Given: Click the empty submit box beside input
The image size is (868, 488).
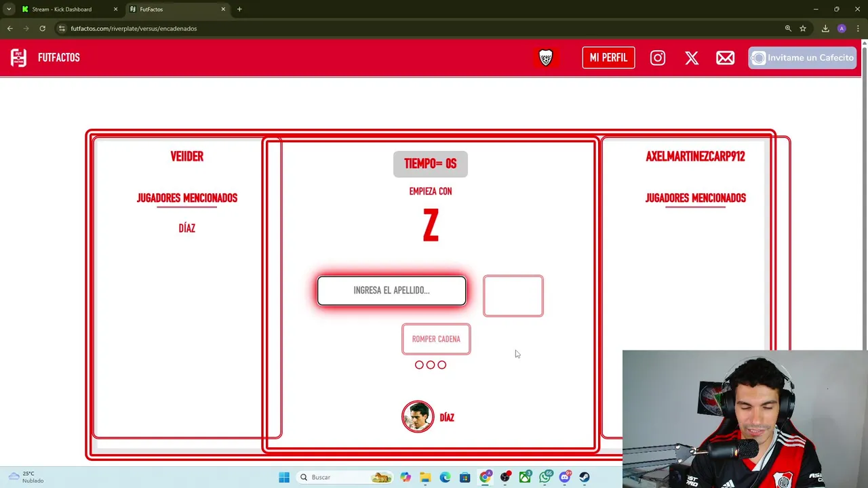Looking at the screenshot, I should point(513,296).
